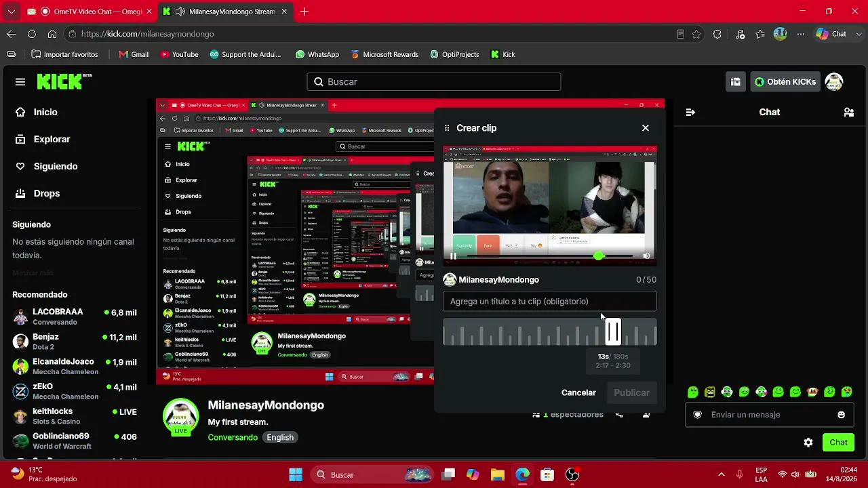868x488 pixels.
Task: Open the Kick hamburger menu
Action: (x=20, y=82)
